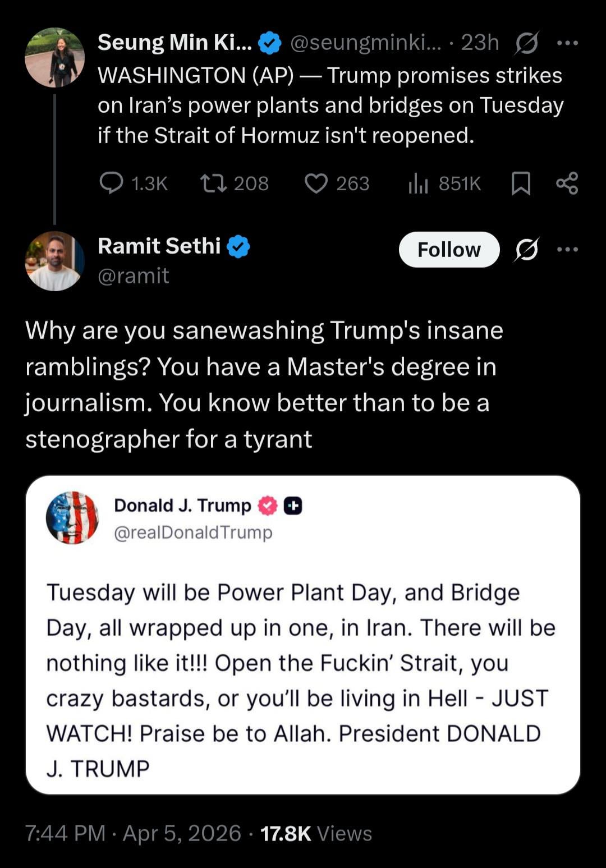
Task: Open the 7:44 PM Apr 5, 2026 timestamp
Action: point(133,833)
